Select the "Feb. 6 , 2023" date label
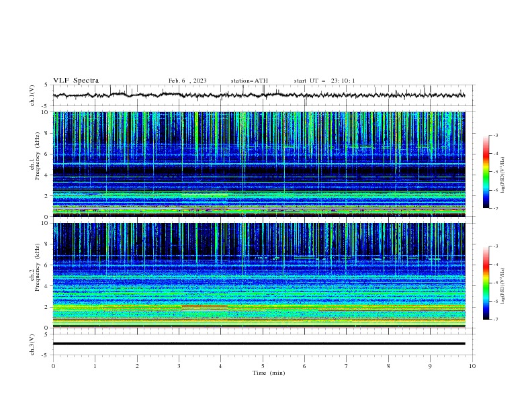532x411 pixels. 187,81
